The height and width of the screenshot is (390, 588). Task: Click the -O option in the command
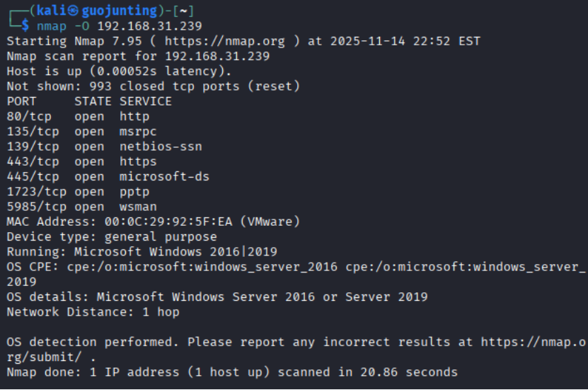(x=82, y=26)
